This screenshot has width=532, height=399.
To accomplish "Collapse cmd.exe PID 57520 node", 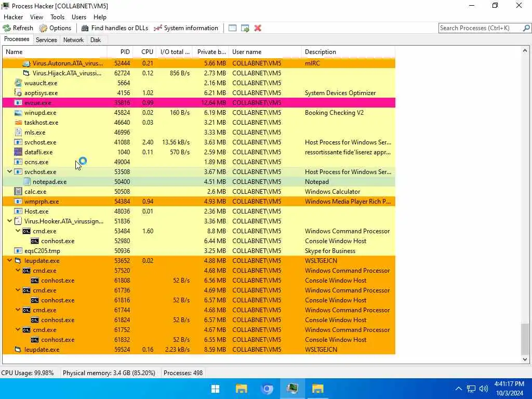I will click(x=18, y=270).
